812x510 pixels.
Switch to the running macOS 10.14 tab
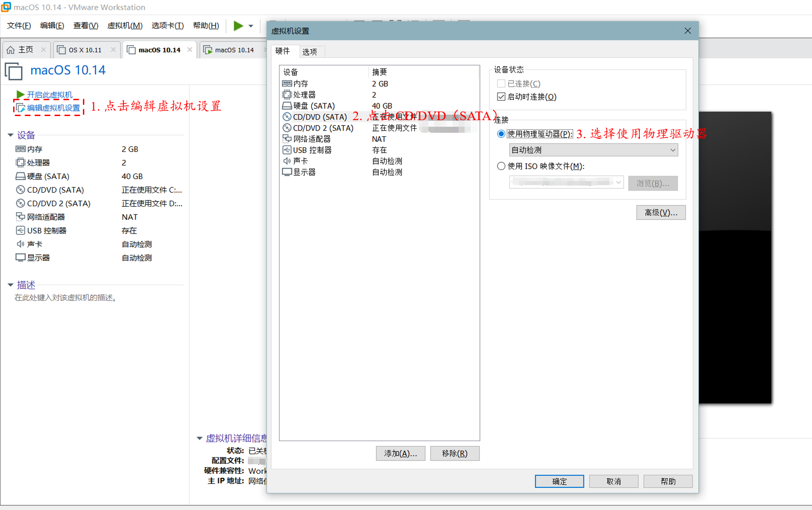coord(234,50)
